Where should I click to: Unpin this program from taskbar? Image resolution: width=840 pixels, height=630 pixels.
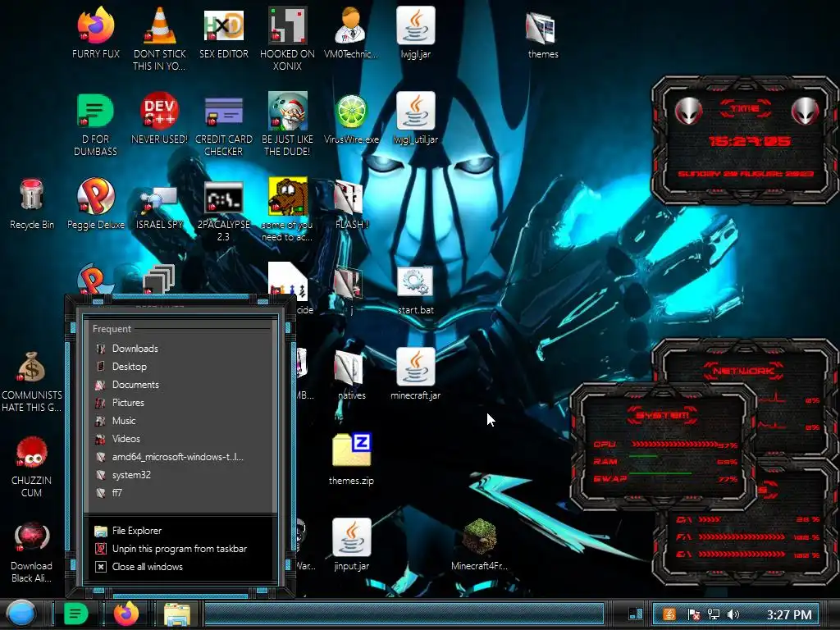(x=180, y=549)
